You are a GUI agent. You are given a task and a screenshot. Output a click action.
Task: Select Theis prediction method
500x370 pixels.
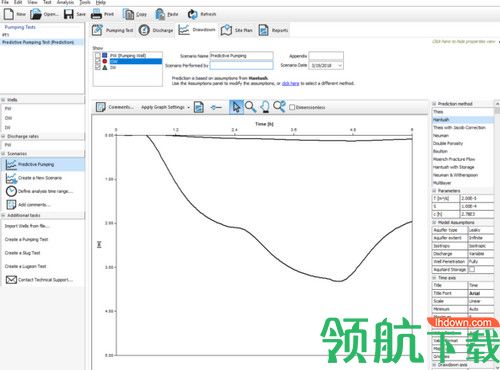point(463,112)
